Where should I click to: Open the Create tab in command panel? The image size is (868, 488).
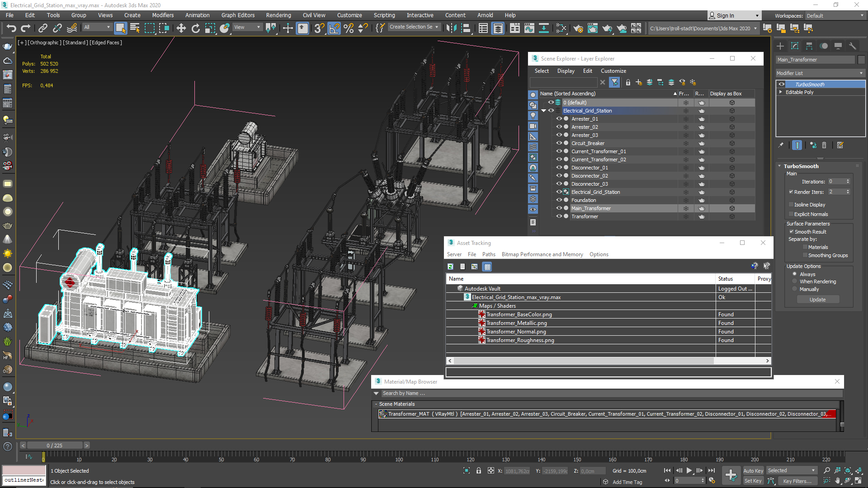[x=780, y=46]
